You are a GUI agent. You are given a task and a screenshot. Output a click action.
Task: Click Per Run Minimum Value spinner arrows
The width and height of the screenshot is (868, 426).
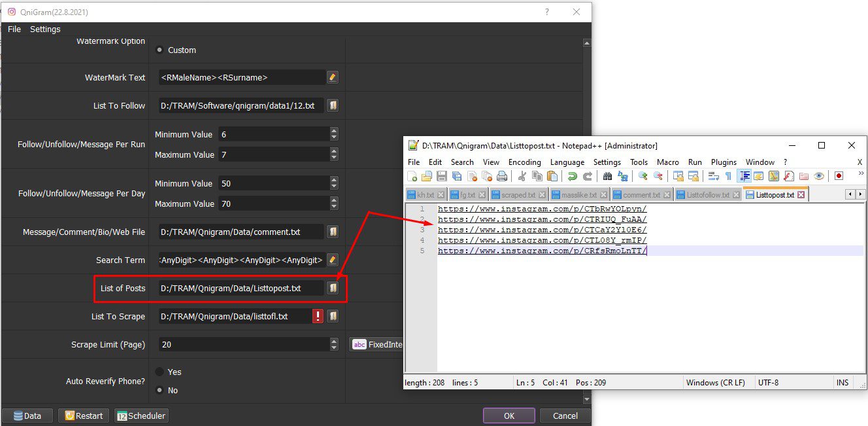pos(334,134)
